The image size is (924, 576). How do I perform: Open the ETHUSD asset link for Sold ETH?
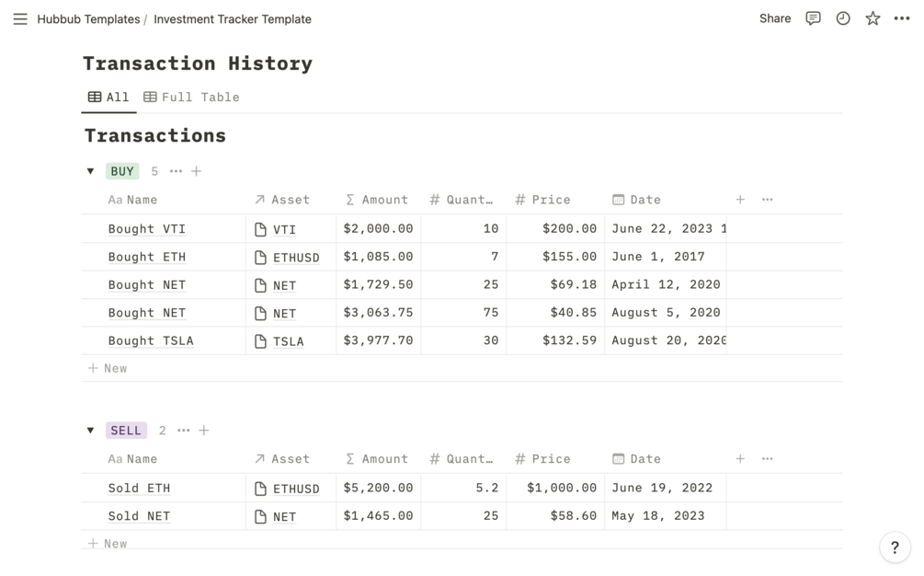click(x=296, y=489)
